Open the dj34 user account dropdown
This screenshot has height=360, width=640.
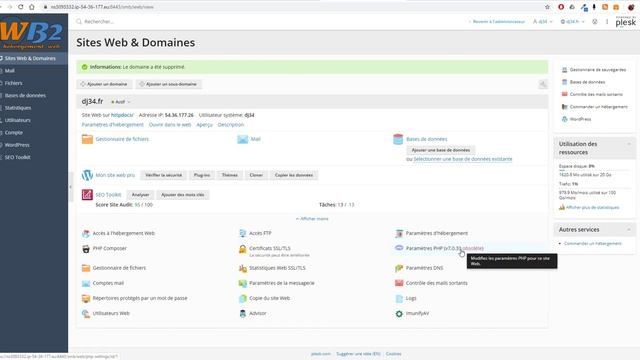click(542, 22)
